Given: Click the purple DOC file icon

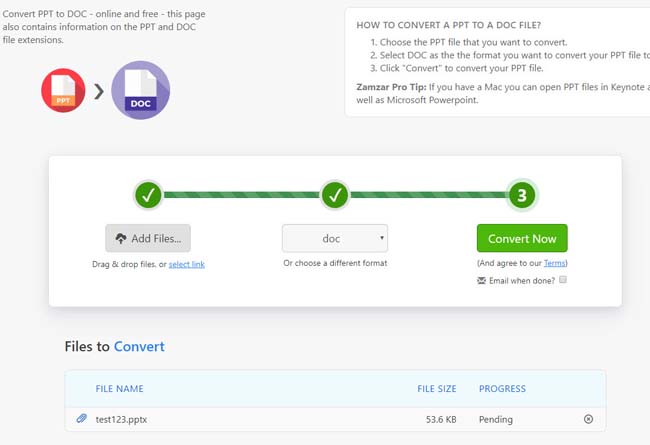Looking at the screenshot, I should pyautogui.click(x=140, y=90).
